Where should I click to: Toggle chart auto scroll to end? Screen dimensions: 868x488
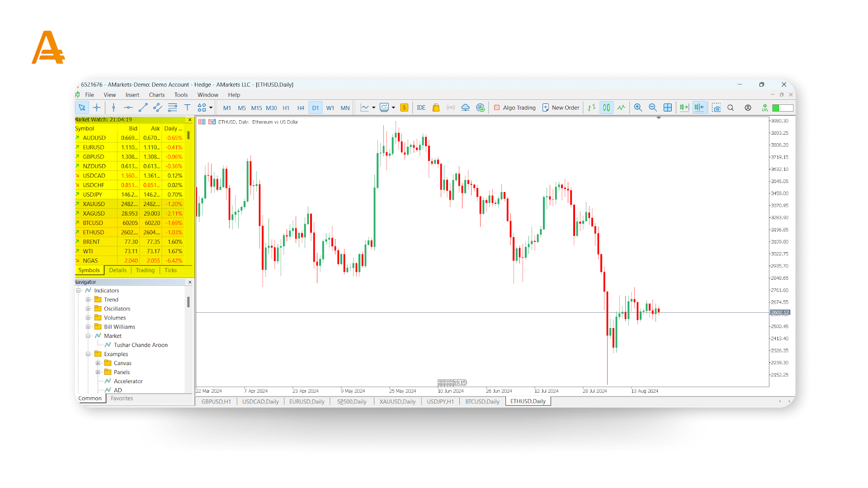684,108
